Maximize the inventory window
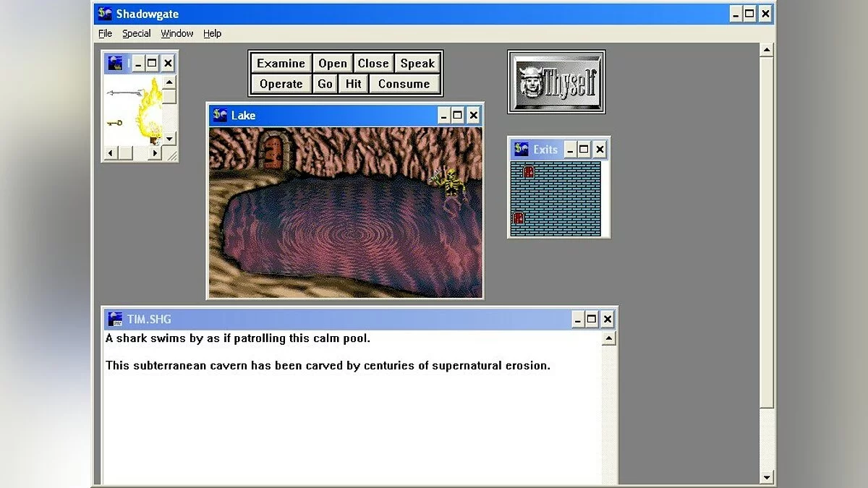 (152, 64)
